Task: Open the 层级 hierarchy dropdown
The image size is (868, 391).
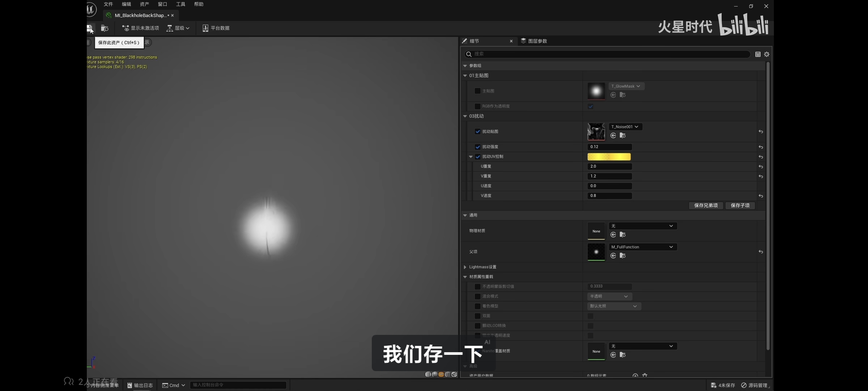Action: point(179,28)
